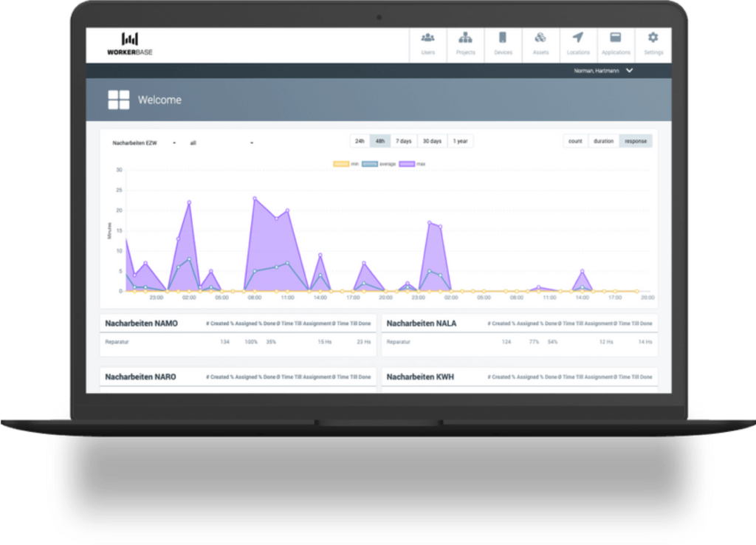The height and width of the screenshot is (545, 756).
Task: Click the Workerbase logo
Action: coord(130,44)
